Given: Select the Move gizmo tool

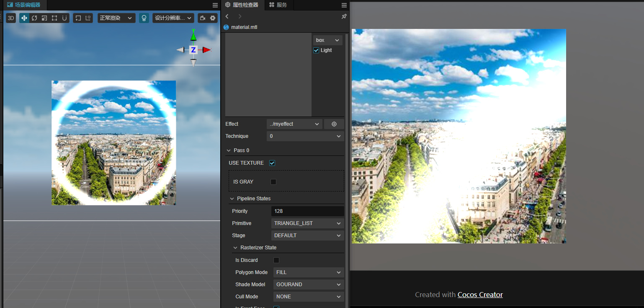Looking at the screenshot, I should pyautogui.click(x=24, y=18).
